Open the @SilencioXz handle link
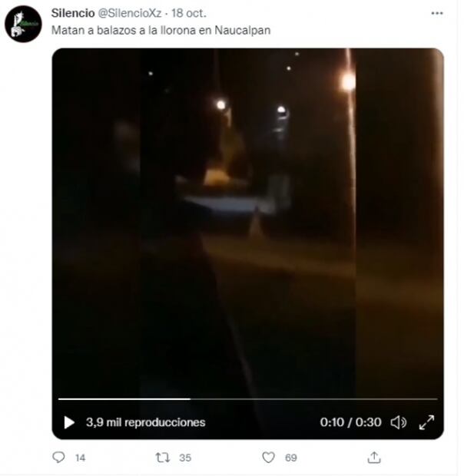The width and height of the screenshot is (464, 476). click(130, 13)
